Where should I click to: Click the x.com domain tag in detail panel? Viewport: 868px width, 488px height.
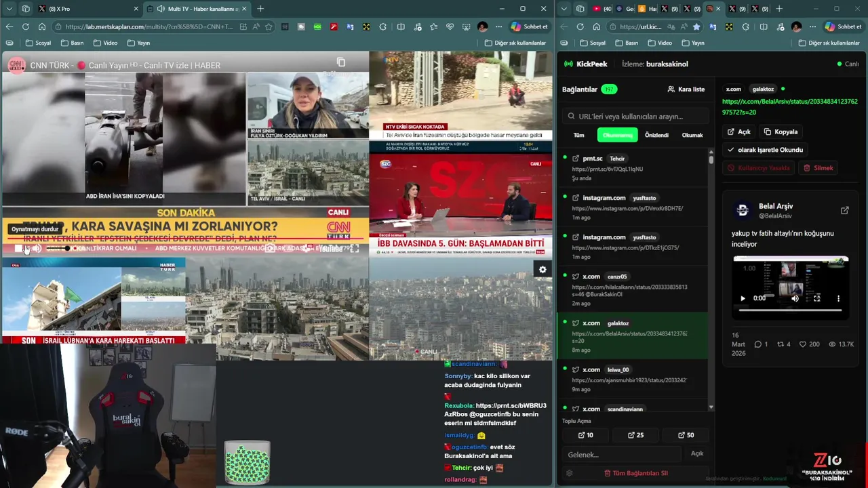coord(734,89)
